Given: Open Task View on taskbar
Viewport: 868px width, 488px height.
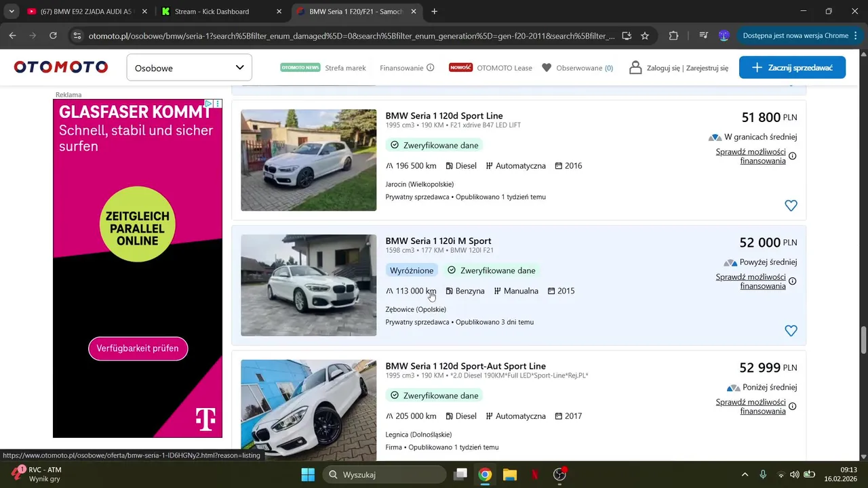Looking at the screenshot, I should pyautogui.click(x=460, y=474).
